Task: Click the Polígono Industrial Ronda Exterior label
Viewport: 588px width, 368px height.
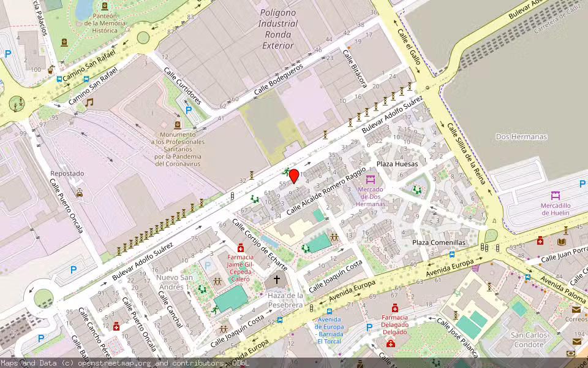Action: [278, 29]
